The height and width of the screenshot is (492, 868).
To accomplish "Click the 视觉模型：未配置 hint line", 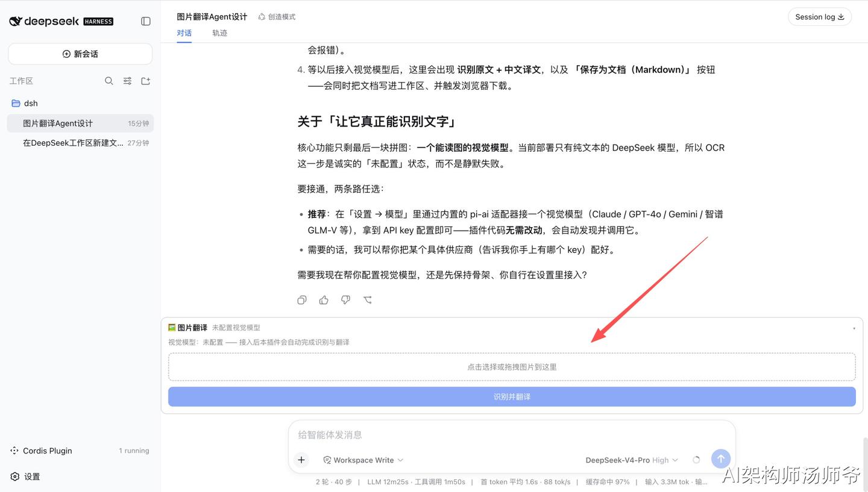I will tap(259, 342).
